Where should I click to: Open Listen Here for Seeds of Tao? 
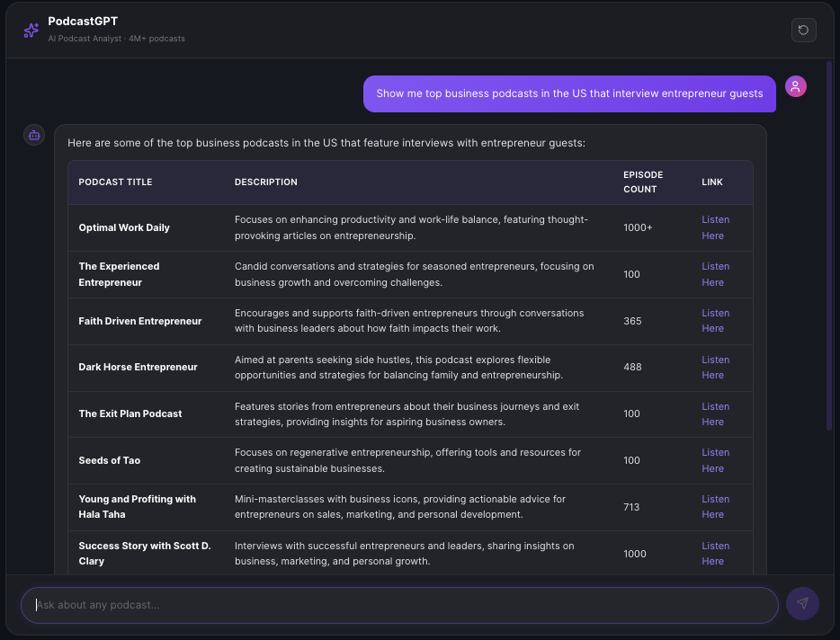pos(715,460)
